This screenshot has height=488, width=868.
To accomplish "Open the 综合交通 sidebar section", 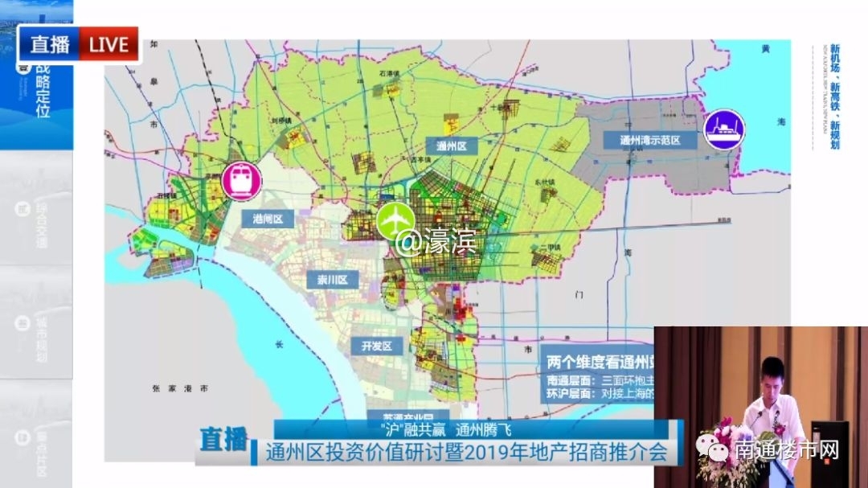I will (37, 223).
